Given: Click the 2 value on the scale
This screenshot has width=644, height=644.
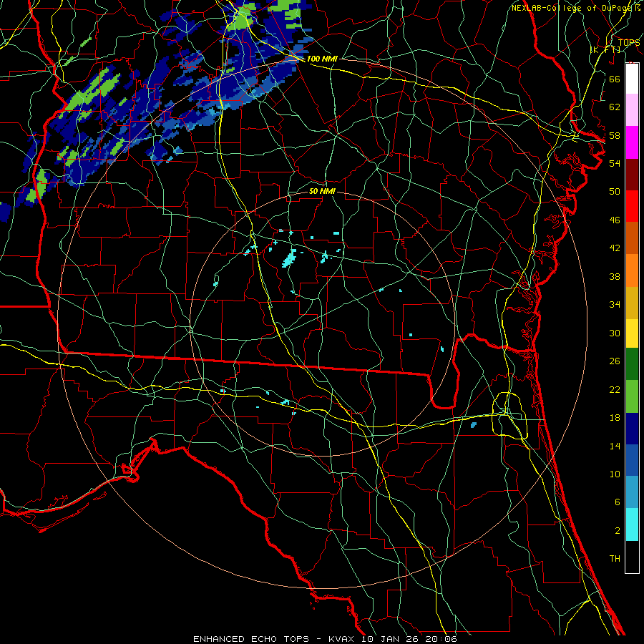Looking at the screenshot, I should 617,531.
